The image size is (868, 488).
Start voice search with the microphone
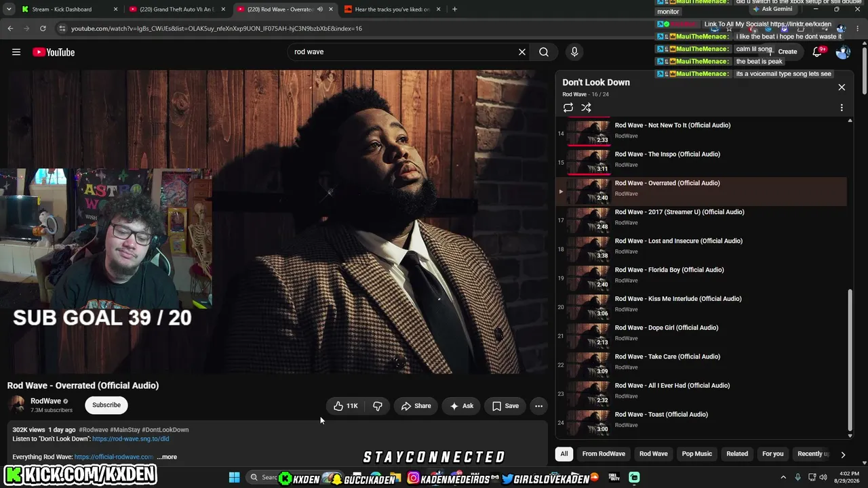coord(574,52)
